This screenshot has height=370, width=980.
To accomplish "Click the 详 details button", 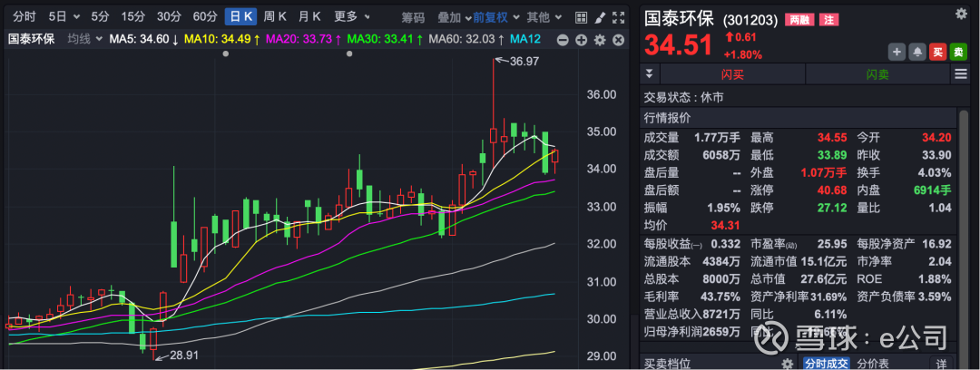I will [x=941, y=363].
